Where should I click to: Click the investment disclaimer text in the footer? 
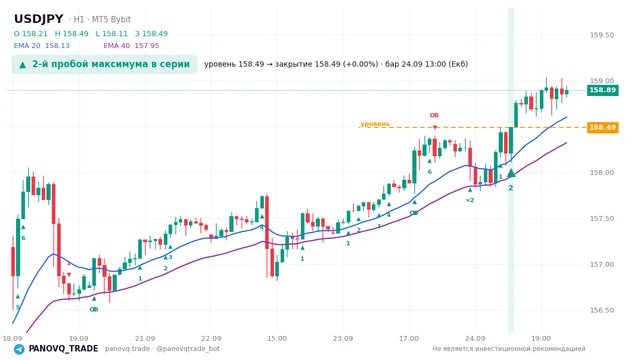pos(509,349)
